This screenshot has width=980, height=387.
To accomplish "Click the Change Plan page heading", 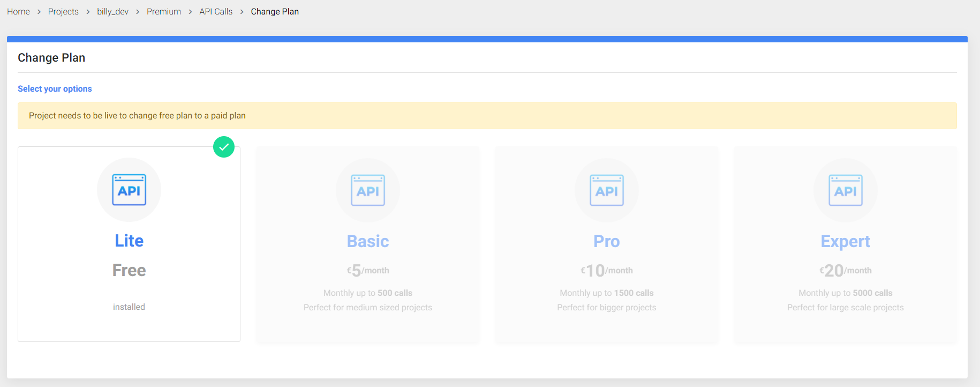I will 51,58.
